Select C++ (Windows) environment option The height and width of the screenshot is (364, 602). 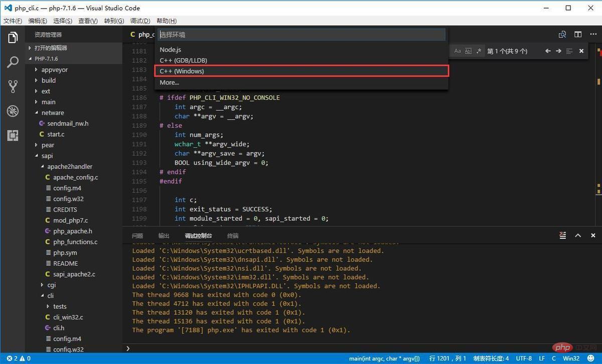(302, 71)
